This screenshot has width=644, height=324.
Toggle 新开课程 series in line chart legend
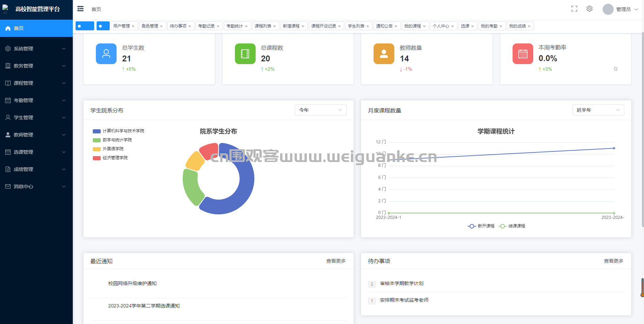click(x=481, y=226)
